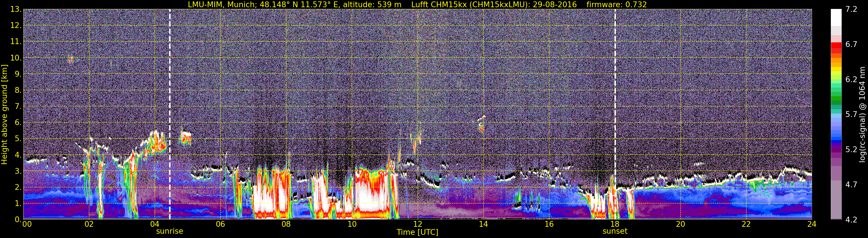This screenshot has width=868, height=238.
Task: Click height axis tick label '0.'
Action: click(18, 220)
